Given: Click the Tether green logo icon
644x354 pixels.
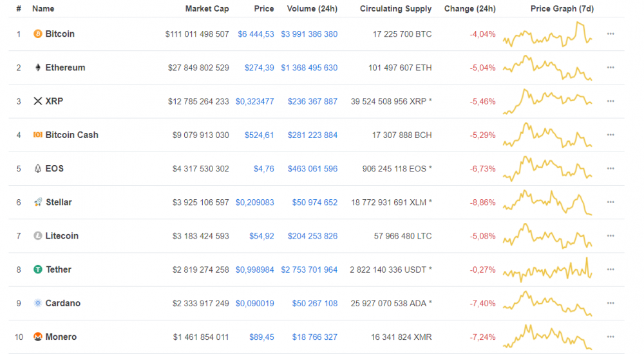Looking at the screenshot, I should pos(38,270).
